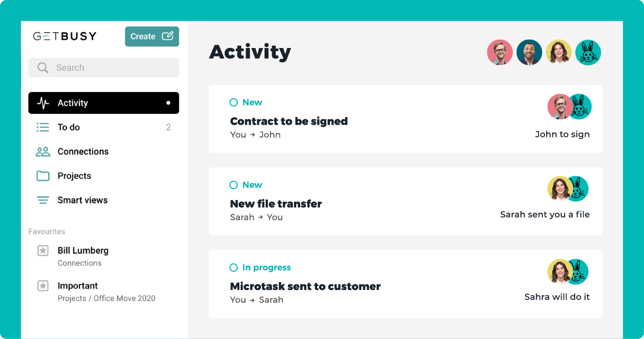Click the New file transfer status circle
This screenshot has width=644, height=339.
233,185
